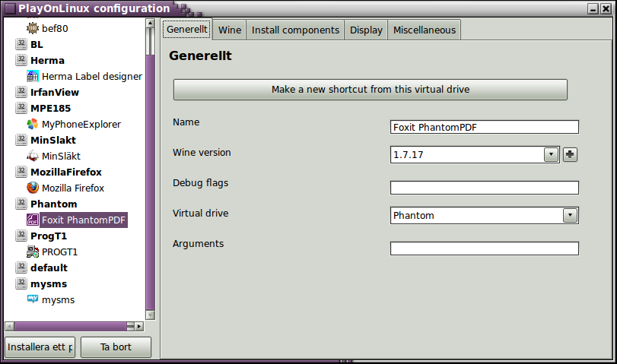The width and height of the screenshot is (617, 364).
Task: Select the Herma Label designer text
Action: (x=92, y=76)
